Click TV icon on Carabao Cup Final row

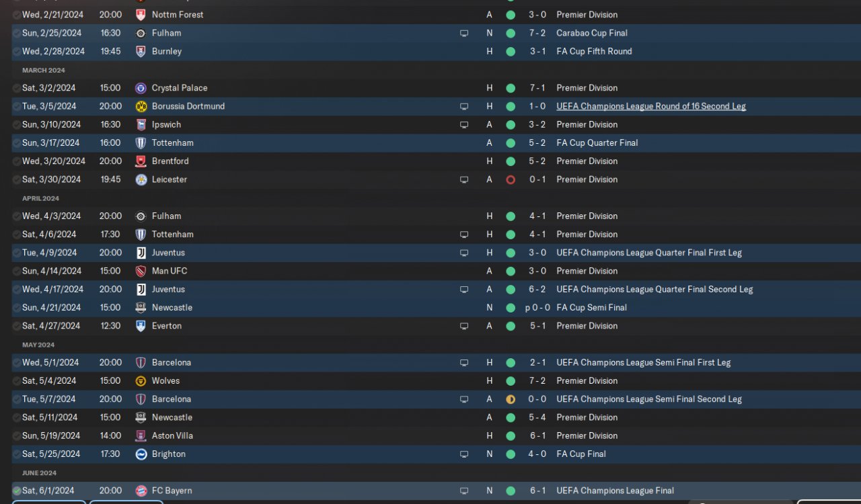pyautogui.click(x=464, y=33)
